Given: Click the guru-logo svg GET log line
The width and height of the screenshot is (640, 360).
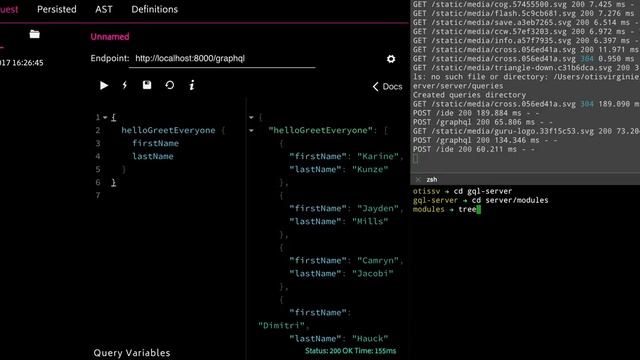Looking at the screenshot, I should (526, 131).
